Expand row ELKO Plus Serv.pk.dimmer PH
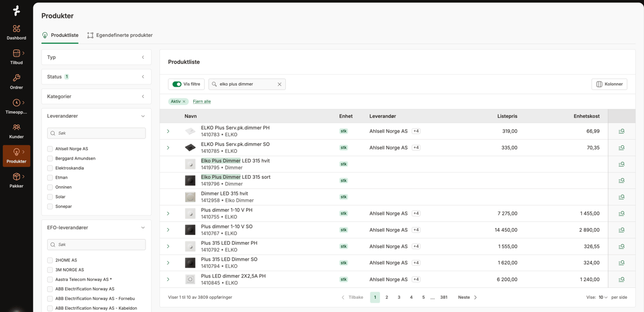Viewport: 644px width, 312px height. tap(168, 131)
